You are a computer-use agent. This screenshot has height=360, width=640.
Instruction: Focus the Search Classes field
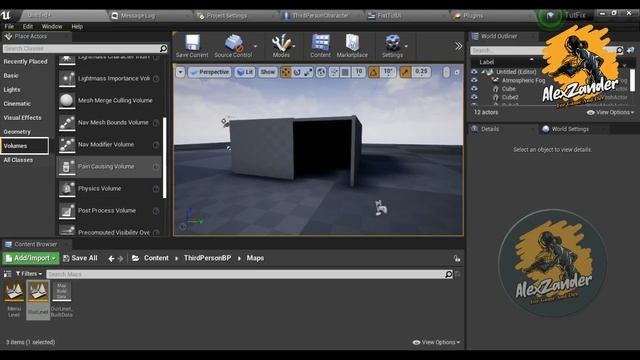85,49
